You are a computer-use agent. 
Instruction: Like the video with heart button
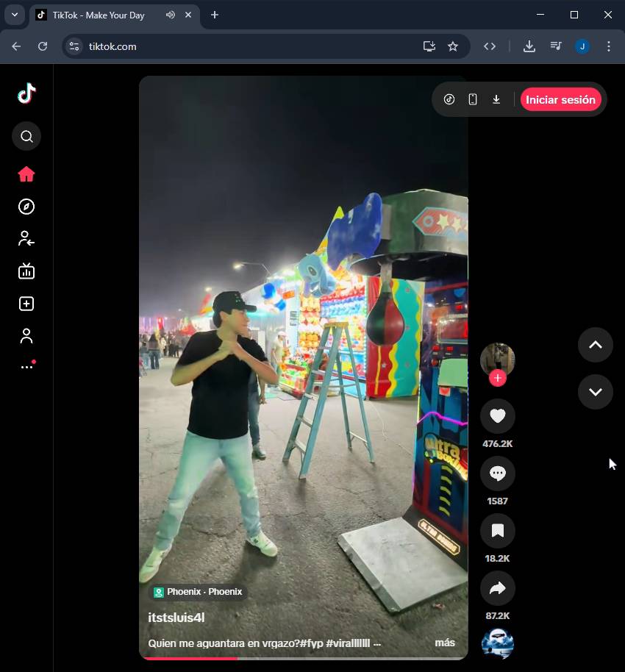(x=497, y=416)
